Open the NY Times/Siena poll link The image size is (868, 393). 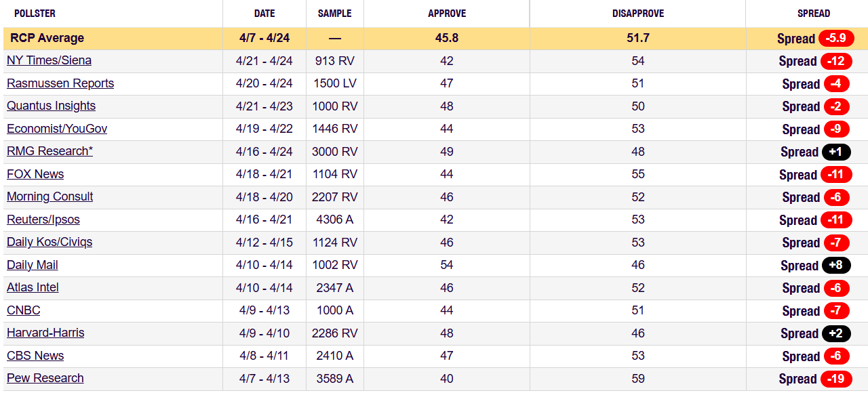(49, 60)
